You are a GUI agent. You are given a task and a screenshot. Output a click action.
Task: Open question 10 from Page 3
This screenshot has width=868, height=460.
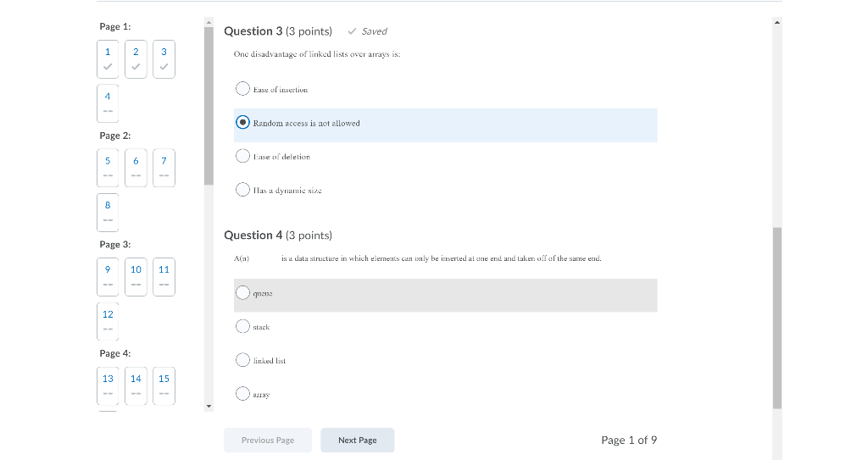pos(136,277)
